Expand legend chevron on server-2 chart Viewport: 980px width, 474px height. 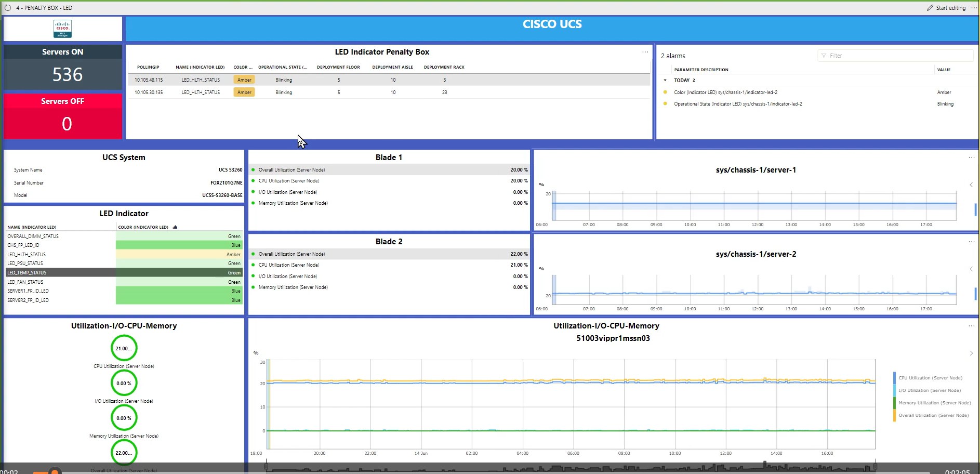pos(971,269)
